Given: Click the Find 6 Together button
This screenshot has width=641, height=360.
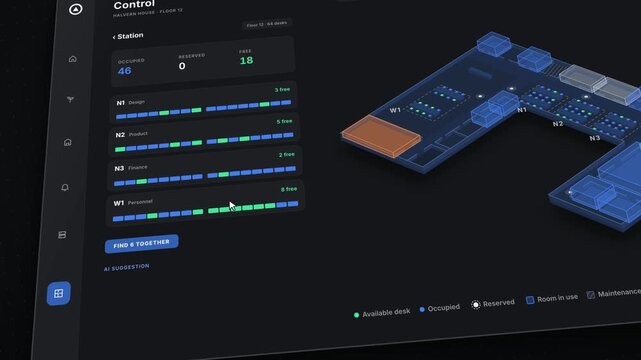Looking at the screenshot, I should 141,244.
